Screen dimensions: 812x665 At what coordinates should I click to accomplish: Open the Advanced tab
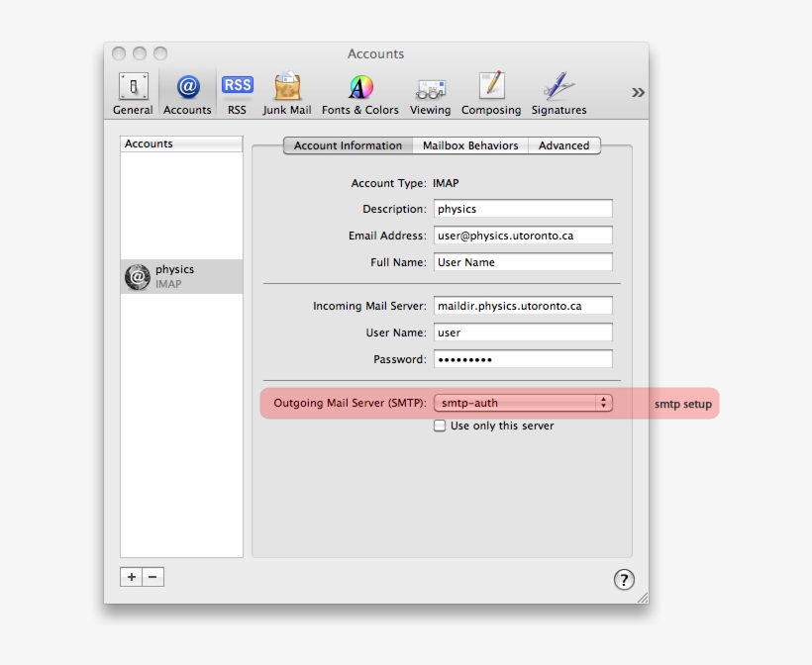(564, 145)
